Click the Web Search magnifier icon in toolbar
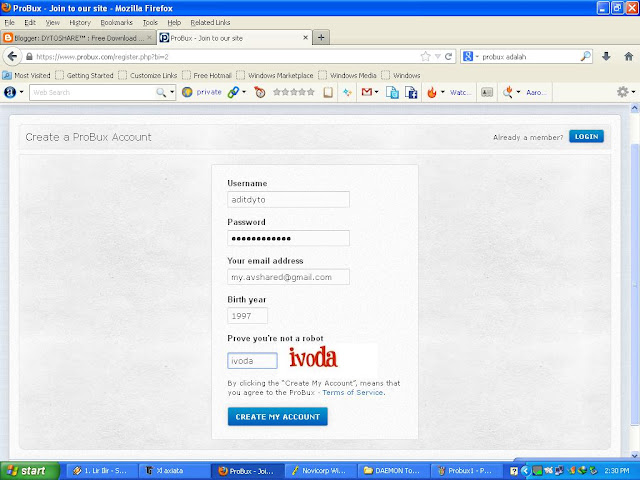This screenshot has height=480, width=640. (161, 93)
